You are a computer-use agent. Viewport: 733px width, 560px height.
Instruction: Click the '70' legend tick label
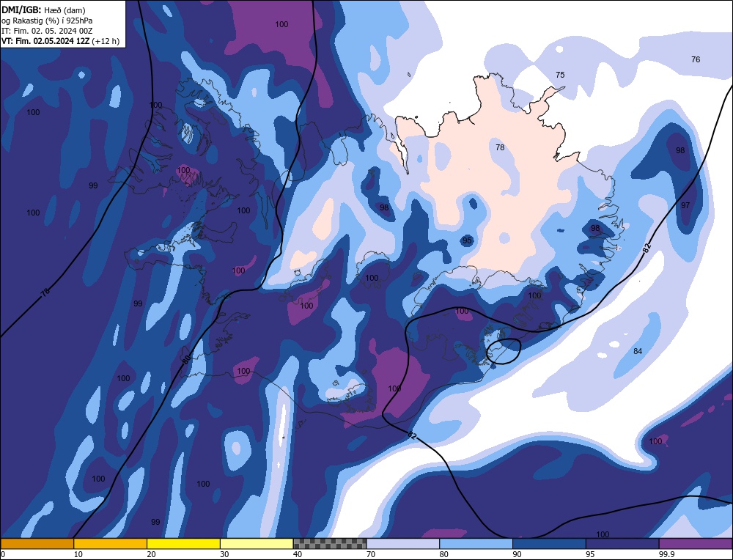(371, 554)
